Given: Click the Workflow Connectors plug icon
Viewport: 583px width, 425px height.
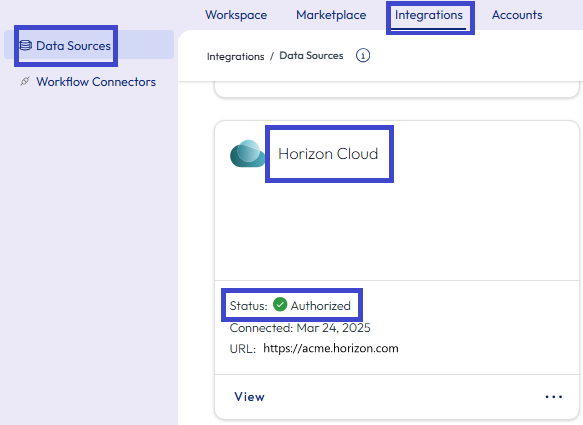Looking at the screenshot, I should pos(25,81).
